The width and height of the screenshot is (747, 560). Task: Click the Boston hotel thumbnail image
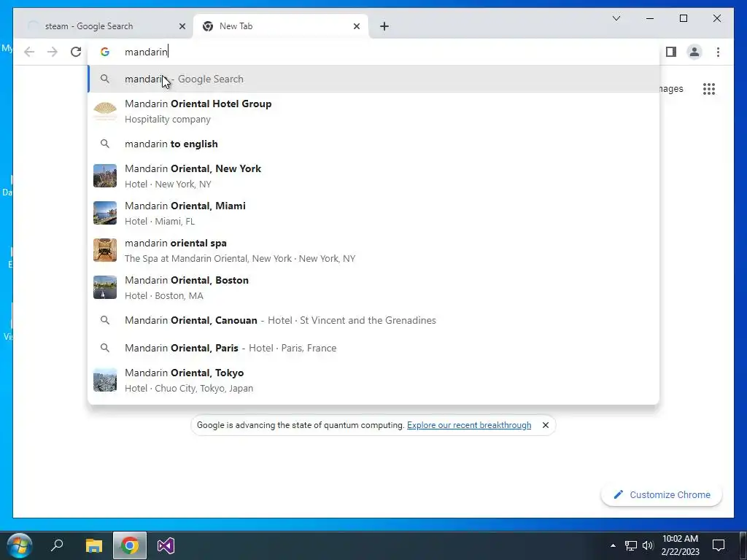click(105, 287)
